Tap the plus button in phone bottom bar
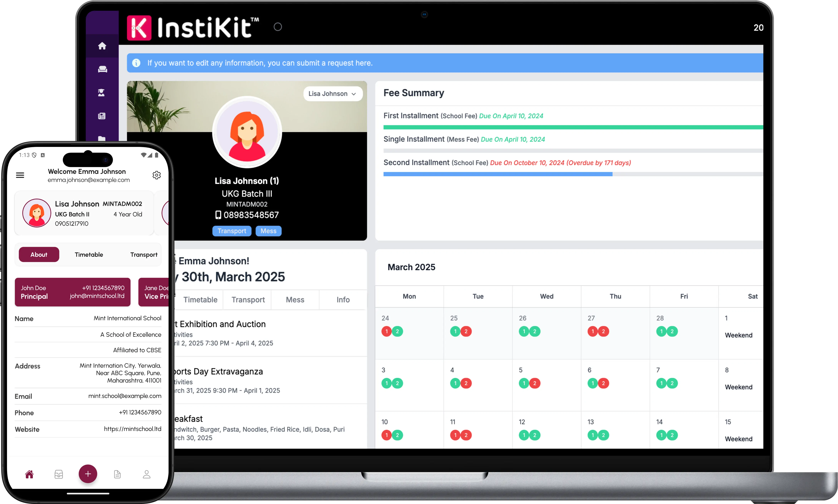The width and height of the screenshot is (838, 504). point(88,474)
